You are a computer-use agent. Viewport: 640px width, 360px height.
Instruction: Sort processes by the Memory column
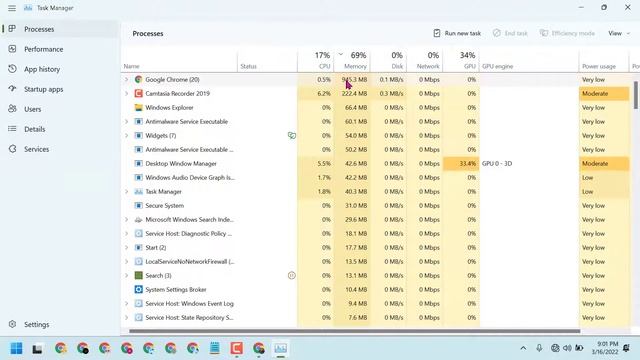(352, 60)
